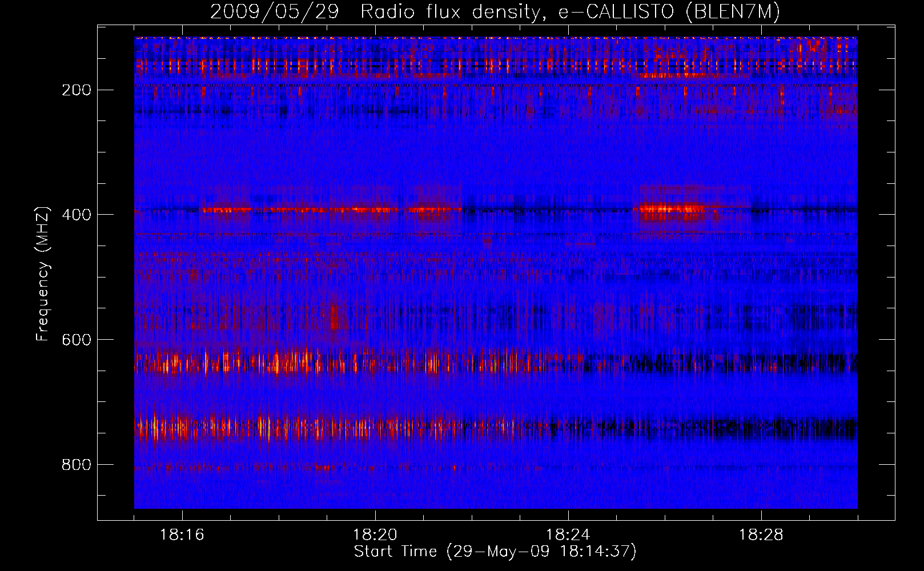Click the 600 frequency tick label
924x571 pixels.
click(x=75, y=340)
